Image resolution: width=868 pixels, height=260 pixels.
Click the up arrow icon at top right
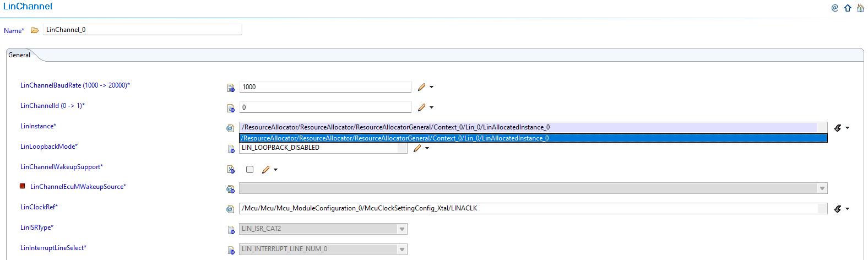click(848, 8)
